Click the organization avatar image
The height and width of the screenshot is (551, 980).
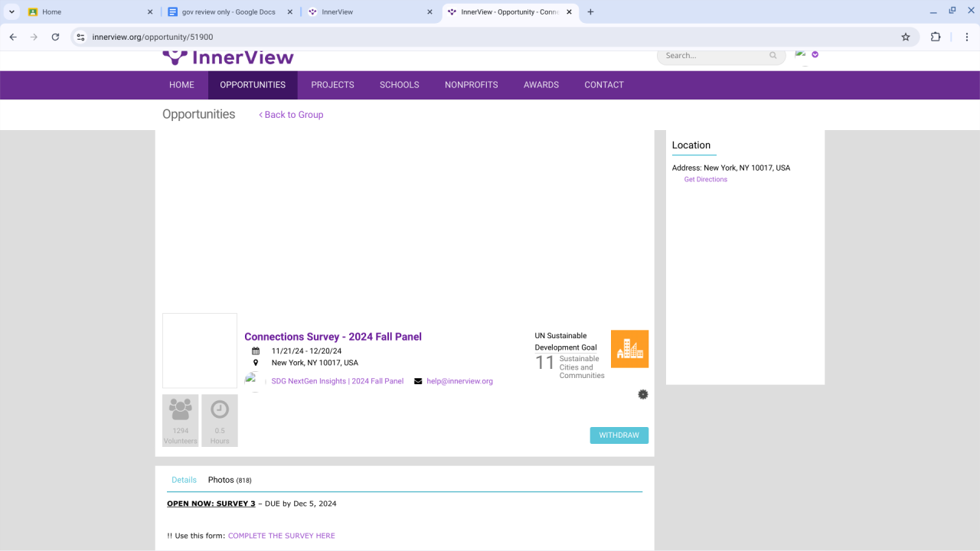(255, 381)
